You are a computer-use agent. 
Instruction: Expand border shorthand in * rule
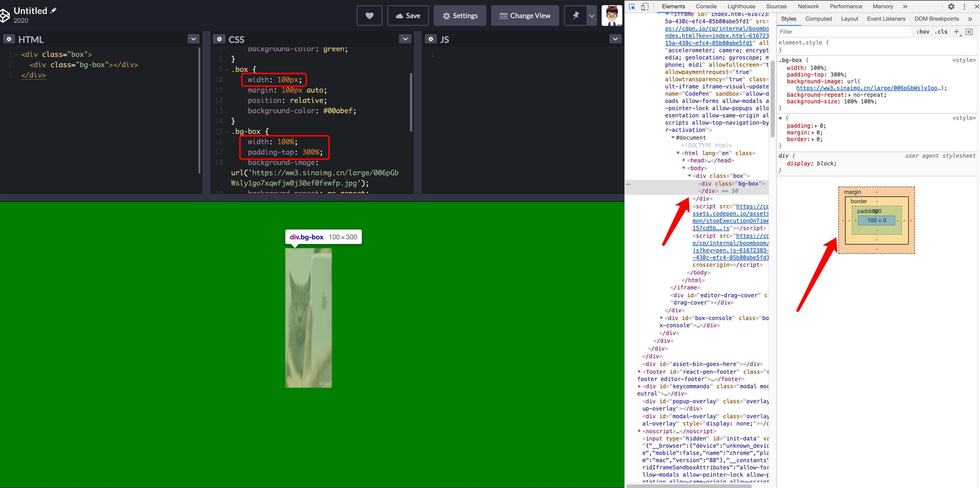[x=813, y=140]
